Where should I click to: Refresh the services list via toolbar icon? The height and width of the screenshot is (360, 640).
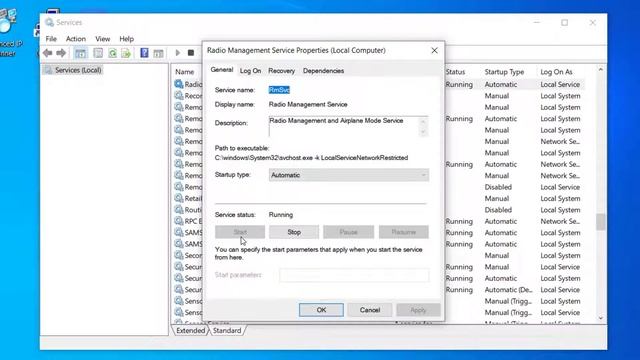[112, 53]
